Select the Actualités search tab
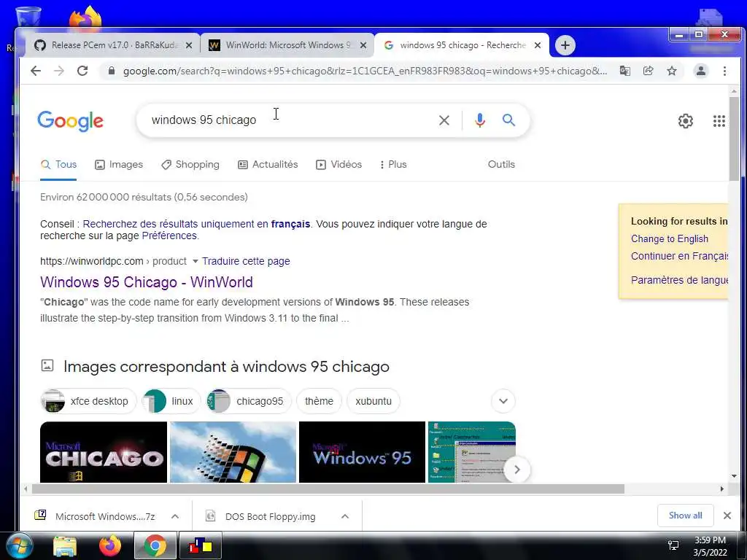This screenshot has width=747, height=560. tap(268, 165)
